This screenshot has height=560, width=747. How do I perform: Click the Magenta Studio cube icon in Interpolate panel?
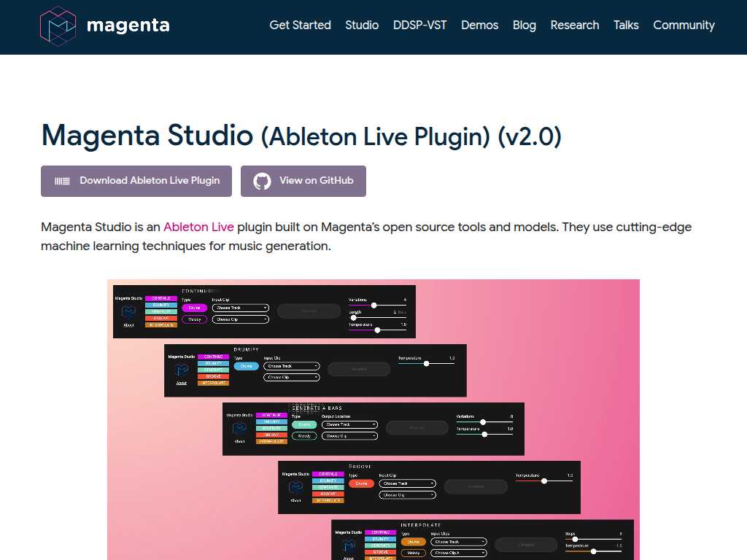pyautogui.click(x=349, y=545)
